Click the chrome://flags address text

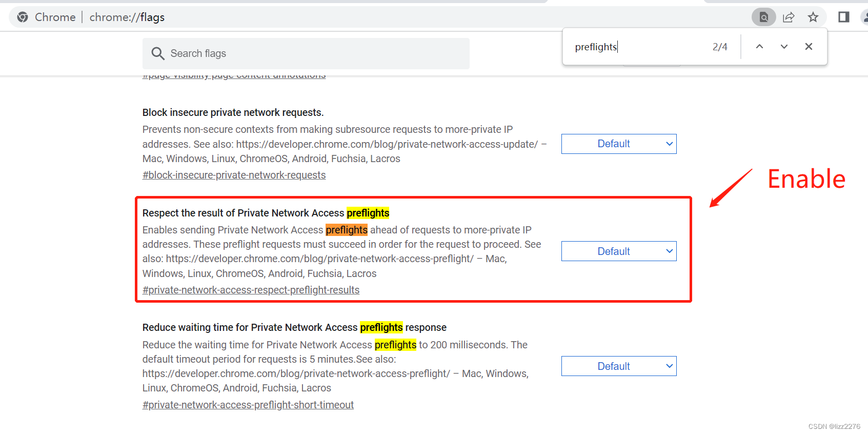[x=127, y=17]
